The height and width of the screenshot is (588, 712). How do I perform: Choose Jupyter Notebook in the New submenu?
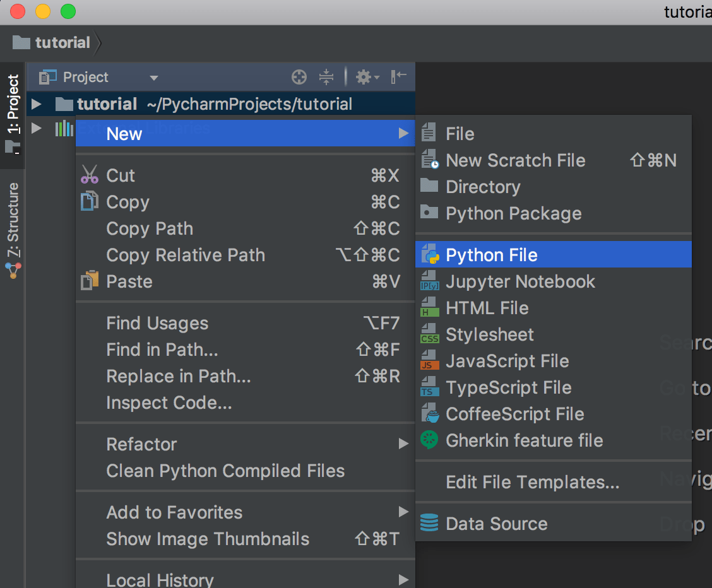520,281
